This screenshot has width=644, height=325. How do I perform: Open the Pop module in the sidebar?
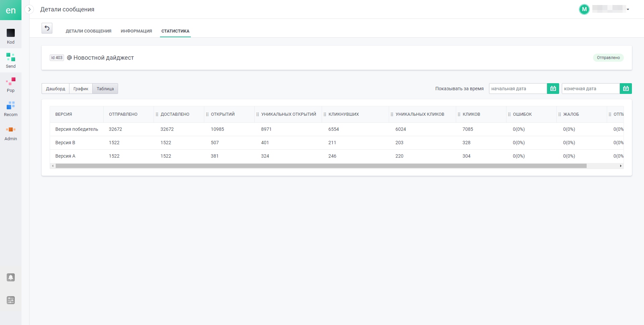click(x=11, y=85)
